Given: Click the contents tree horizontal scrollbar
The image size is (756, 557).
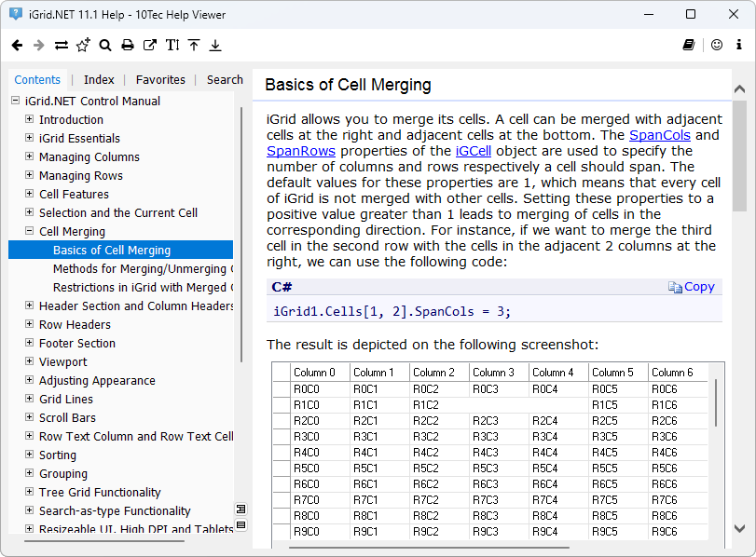Looking at the screenshot, I should (x=104, y=541).
